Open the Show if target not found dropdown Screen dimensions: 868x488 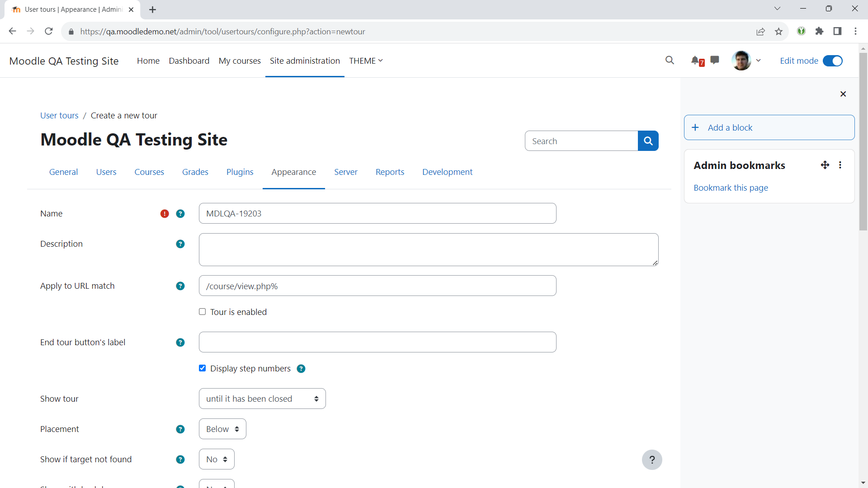click(x=217, y=459)
